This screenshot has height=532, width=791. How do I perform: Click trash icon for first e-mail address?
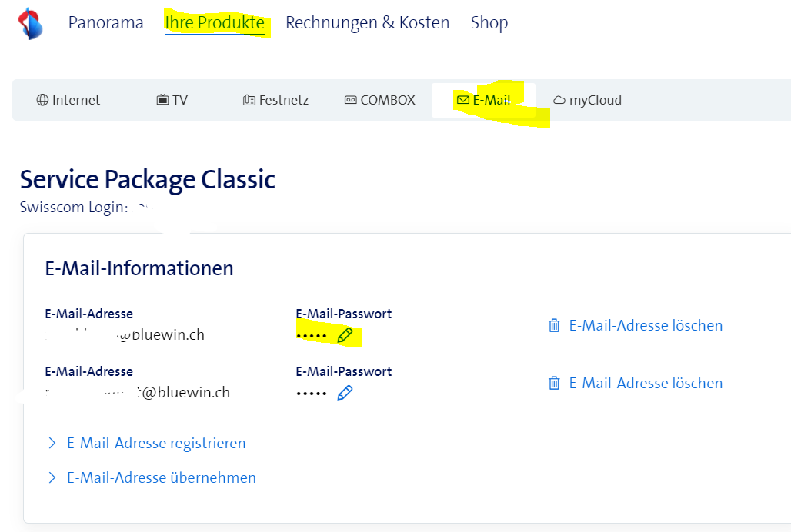(x=554, y=325)
